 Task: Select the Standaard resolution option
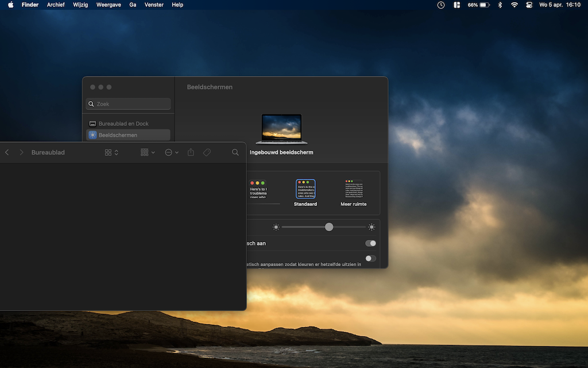pos(305,190)
